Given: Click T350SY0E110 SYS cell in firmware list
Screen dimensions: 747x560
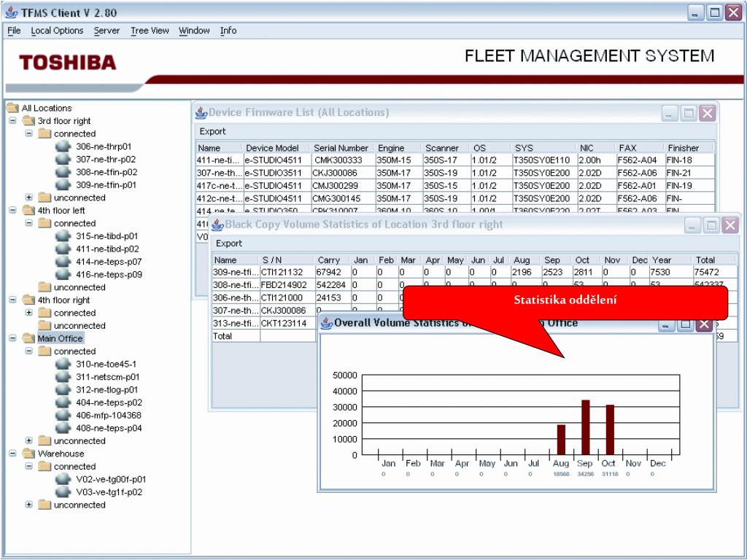Looking at the screenshot, I should click(543, 160).
